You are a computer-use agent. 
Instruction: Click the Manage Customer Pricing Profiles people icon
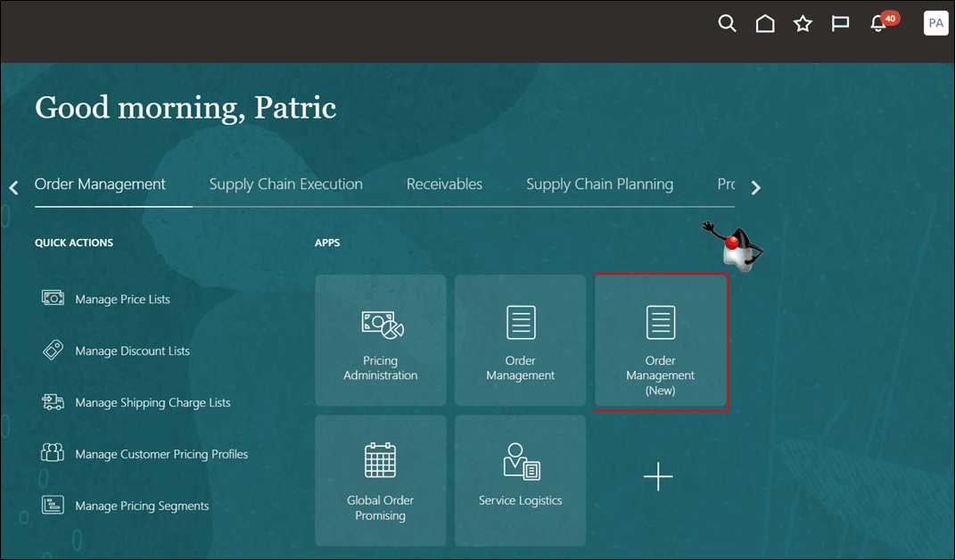[53, 453]
